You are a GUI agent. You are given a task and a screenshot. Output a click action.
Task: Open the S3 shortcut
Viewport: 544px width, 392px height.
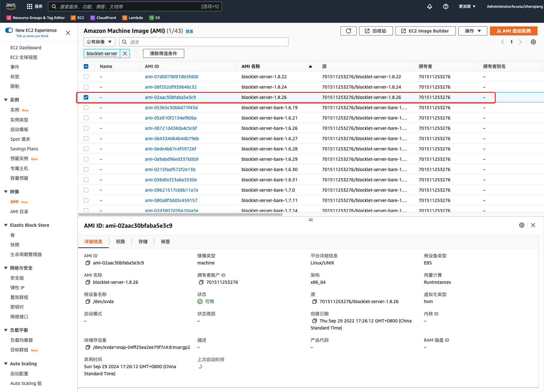pos(154,18)
